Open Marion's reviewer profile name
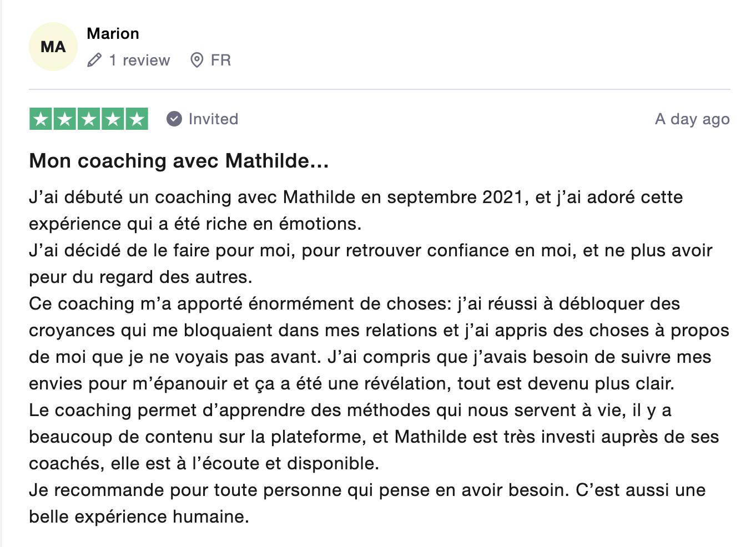Viewport: 756px width, 547px height. click(x=113, y=33)
